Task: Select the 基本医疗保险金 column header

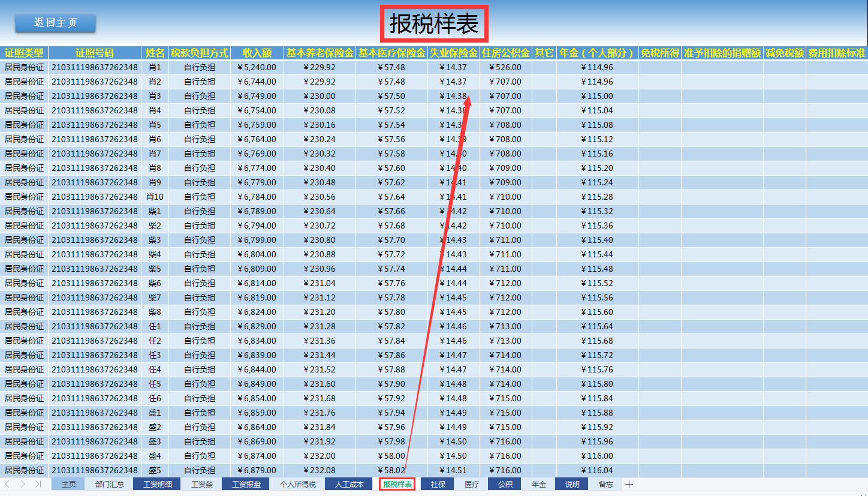Action: click(x=391, y=53)
